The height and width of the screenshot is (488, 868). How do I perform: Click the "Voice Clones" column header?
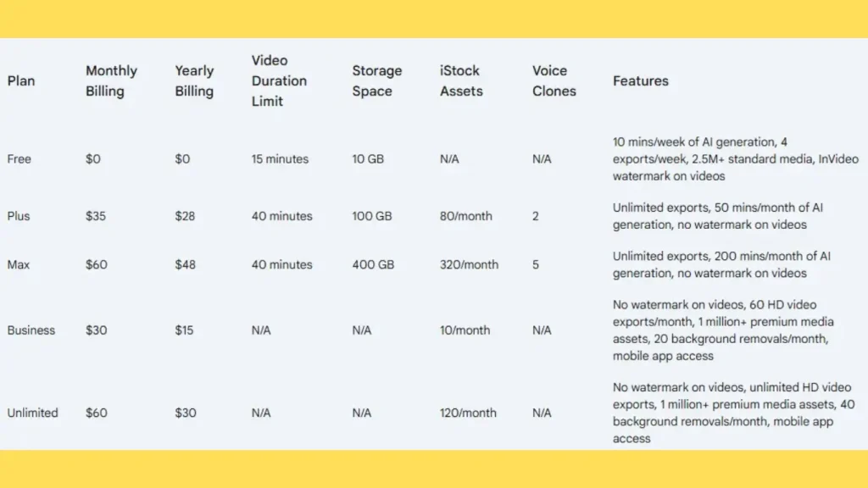(554, 81)
